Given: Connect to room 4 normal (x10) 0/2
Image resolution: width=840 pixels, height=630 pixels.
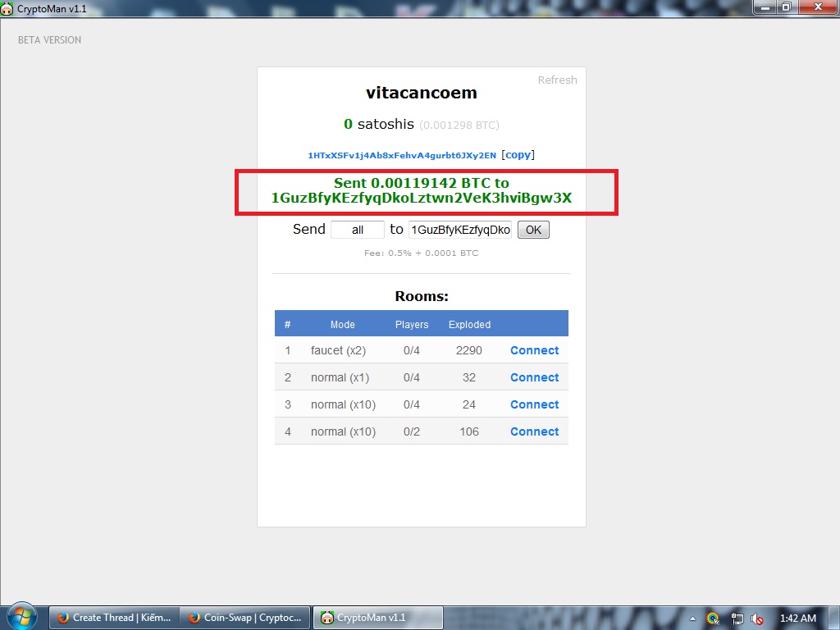Looking at the screenshot, I should 534,431.
